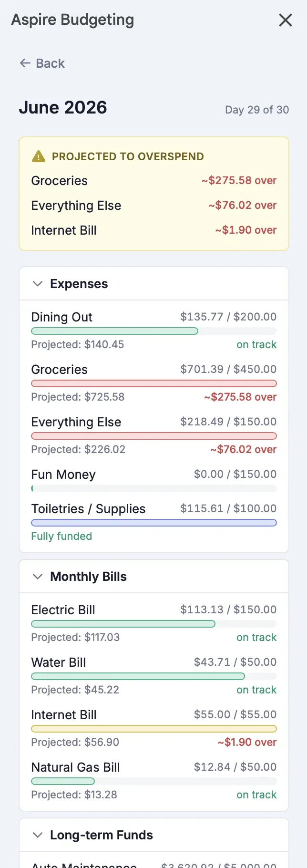Open the Dining Out category row
The height and width of the screenshot is (868, 307).
[x=154, y=331]
